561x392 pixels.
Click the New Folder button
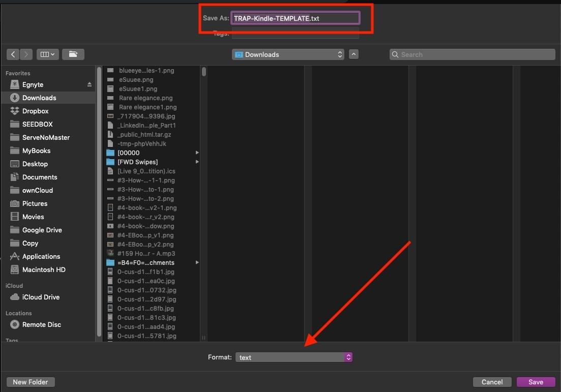[31, 382]
